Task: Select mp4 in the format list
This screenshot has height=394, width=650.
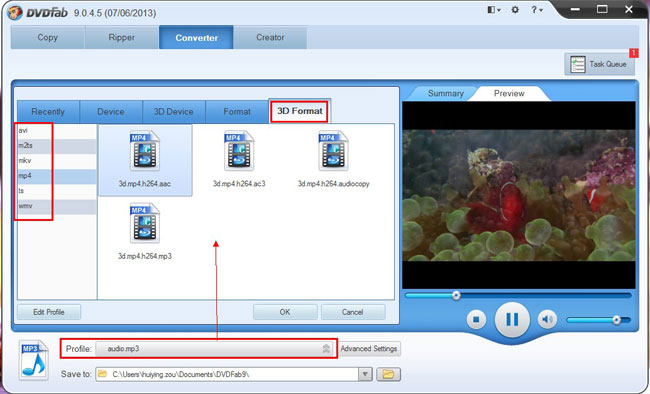Action: pos(57,176)
